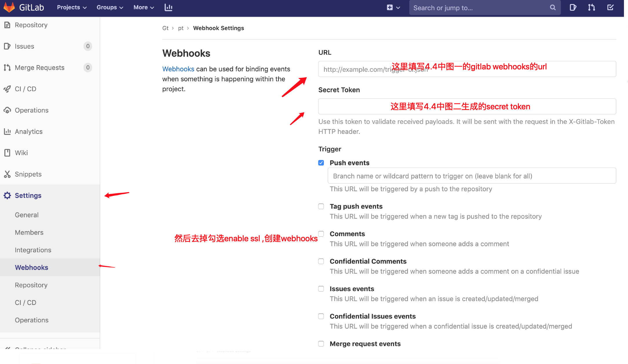Select General under Settings
Viewport: 628px width, 364px height.
[27, 215]
